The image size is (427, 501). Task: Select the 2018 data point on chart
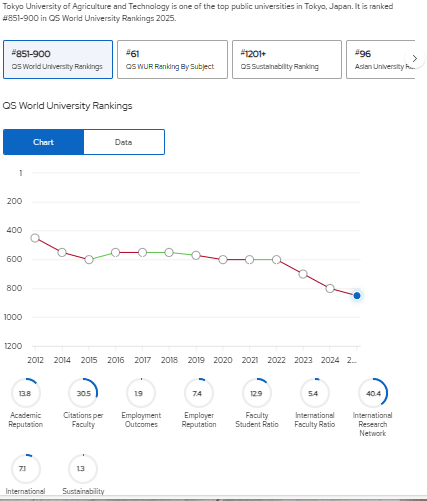(x=169, y=252)
